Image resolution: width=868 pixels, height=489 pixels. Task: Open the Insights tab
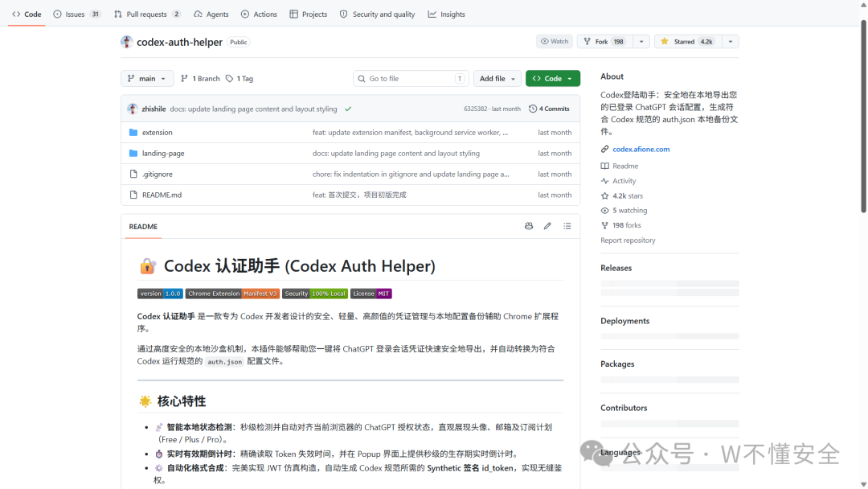(x=446, y=14)
